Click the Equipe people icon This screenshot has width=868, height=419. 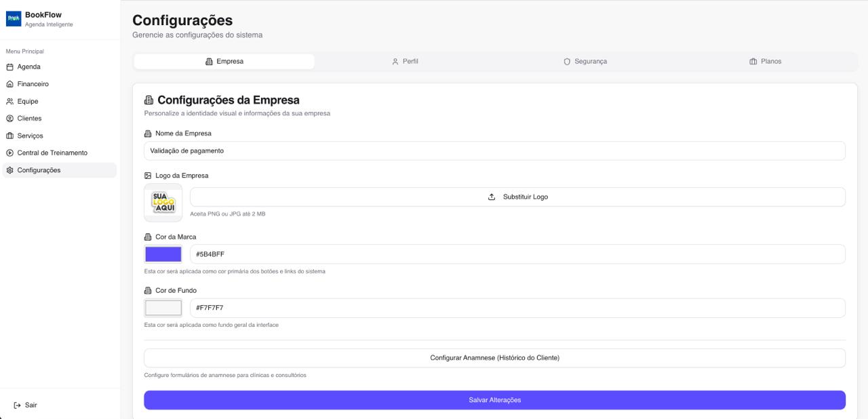pos(9,102)
